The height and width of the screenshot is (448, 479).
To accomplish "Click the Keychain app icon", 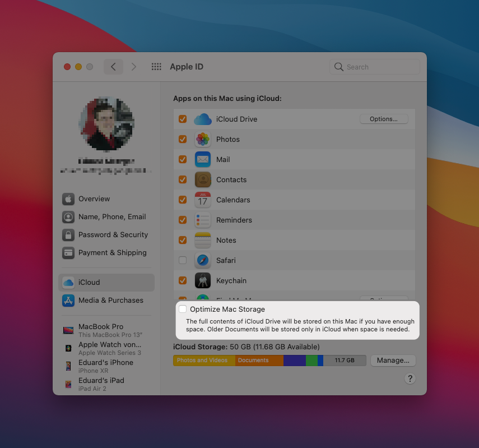I will pos(203,280).
